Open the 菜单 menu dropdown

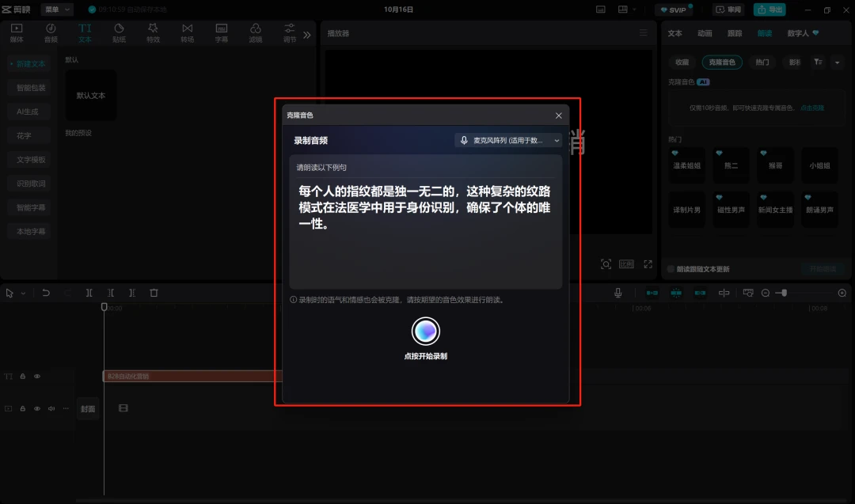pyautogui.click(x=57, y=9)
